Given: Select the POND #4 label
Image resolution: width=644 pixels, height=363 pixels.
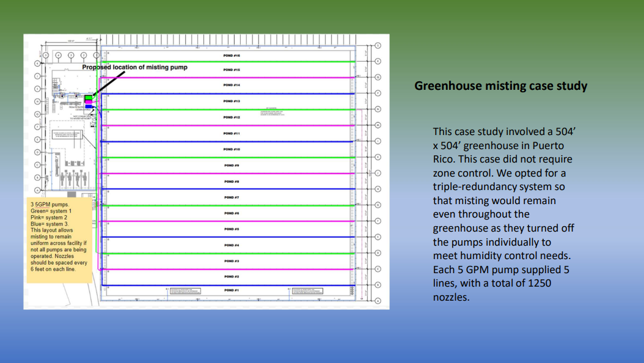Looking at the screenshot, I should pos(232,245).
